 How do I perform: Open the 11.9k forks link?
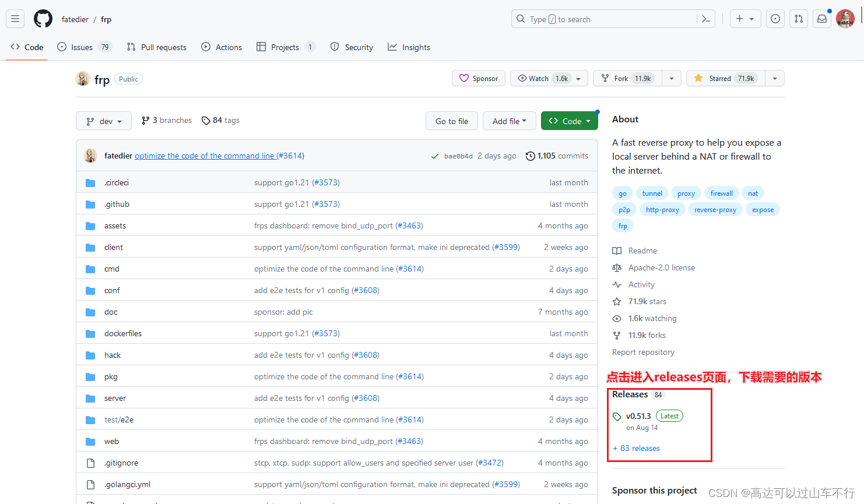click(647, 335)
